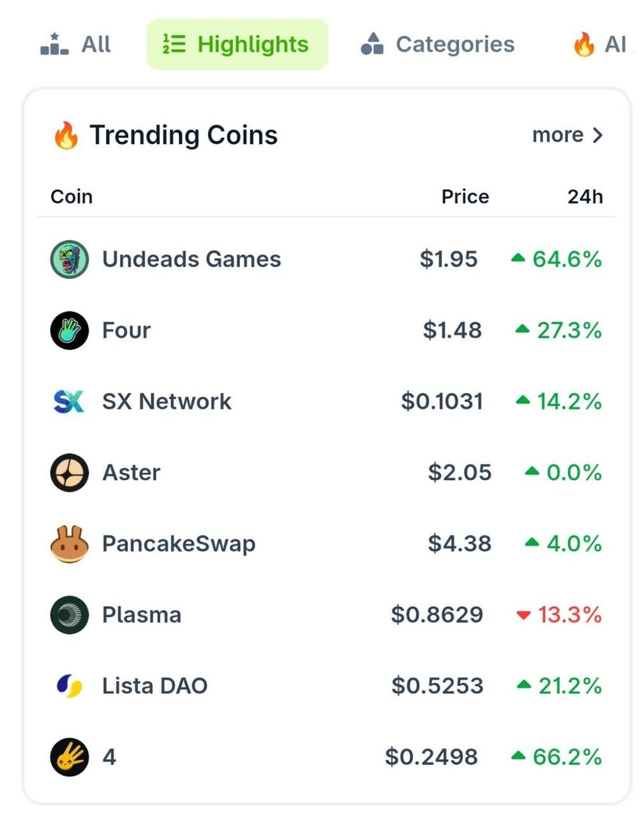Click the Lista DAO logo icon

click(69, 686)
